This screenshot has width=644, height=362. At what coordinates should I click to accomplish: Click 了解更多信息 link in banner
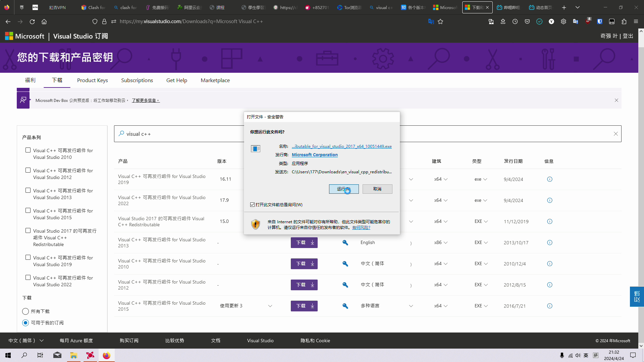click(x=146, y=101)
